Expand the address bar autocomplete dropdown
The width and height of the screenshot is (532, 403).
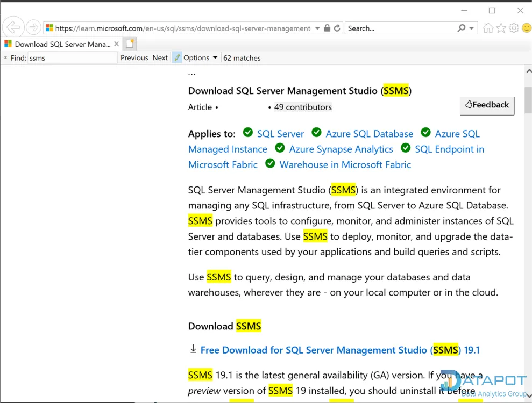point(317,28)
